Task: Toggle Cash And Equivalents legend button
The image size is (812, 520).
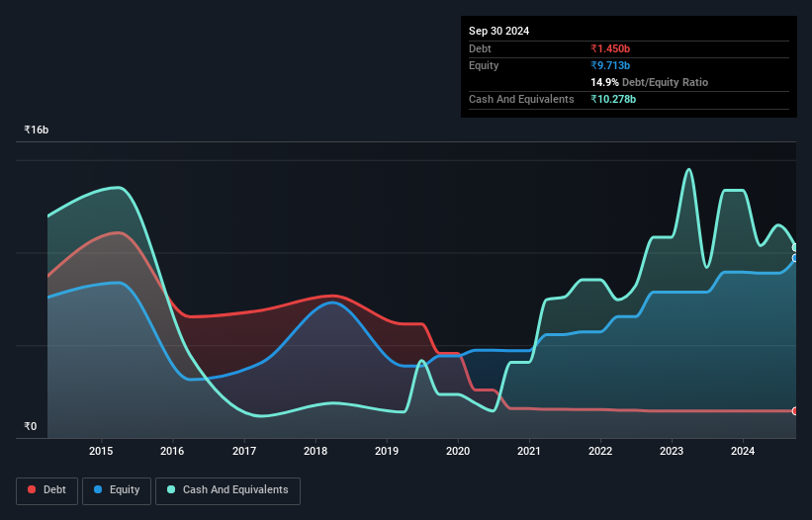Action: [x=227, y=490]
